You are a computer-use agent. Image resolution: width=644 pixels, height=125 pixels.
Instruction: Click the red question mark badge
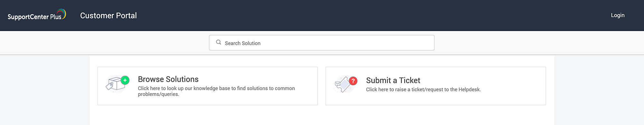(x=353, y=81)
